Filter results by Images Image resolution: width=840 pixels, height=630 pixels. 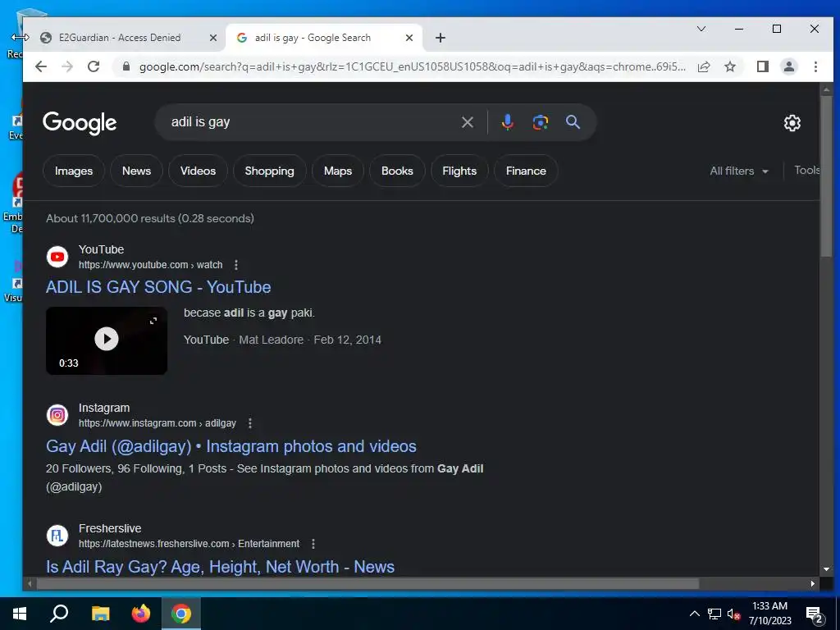click(x=73, y=171)
